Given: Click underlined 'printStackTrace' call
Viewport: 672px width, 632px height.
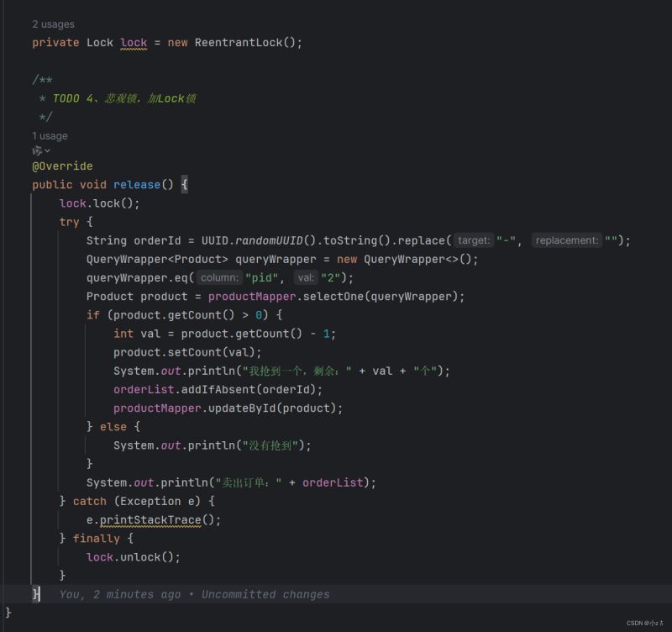Looking at the screenshot, I should tap(150, 520).
